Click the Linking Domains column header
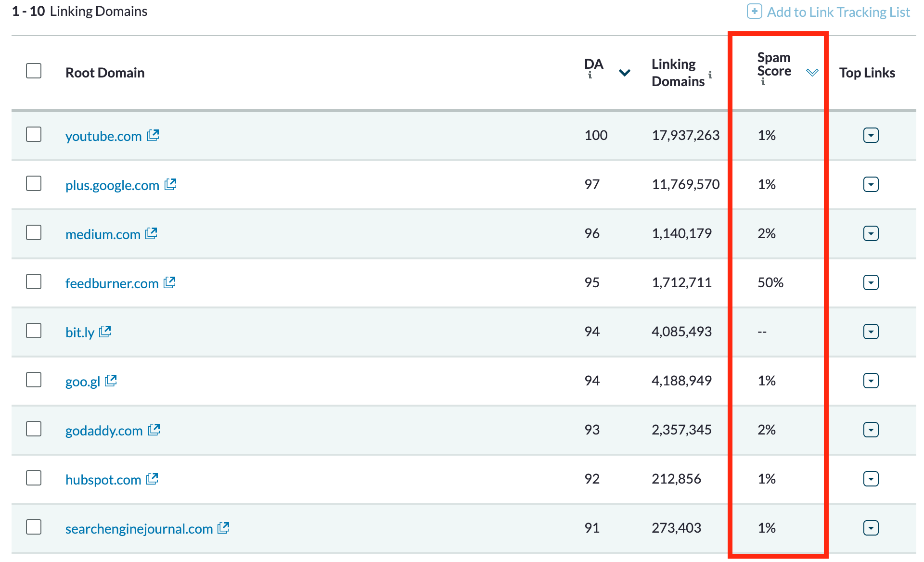Image resolution: width=924 pixels, height=562 pixels. tap(678, 73)
